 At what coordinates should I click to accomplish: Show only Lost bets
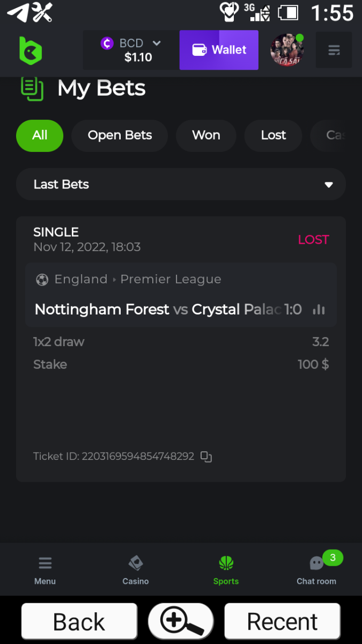[x=274, y=135]
